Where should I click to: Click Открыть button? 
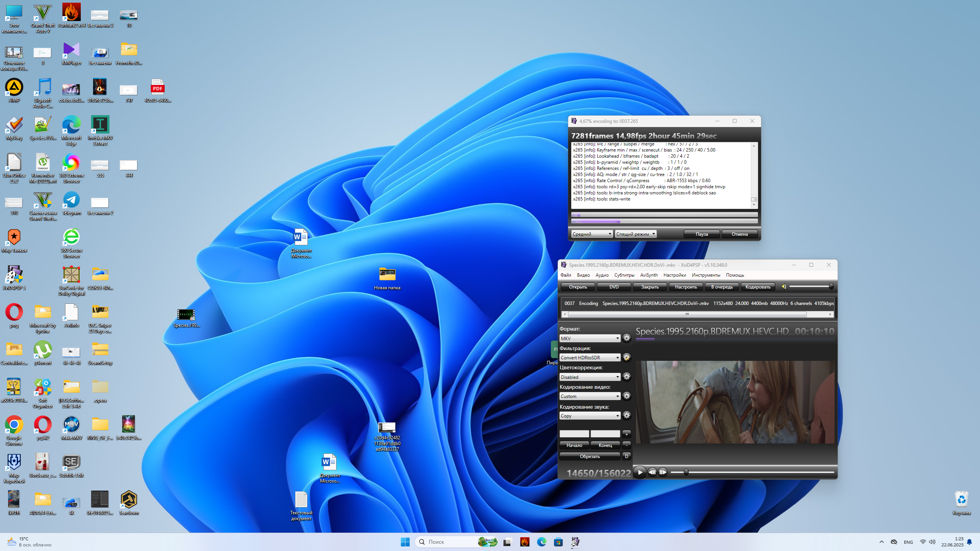578,287
